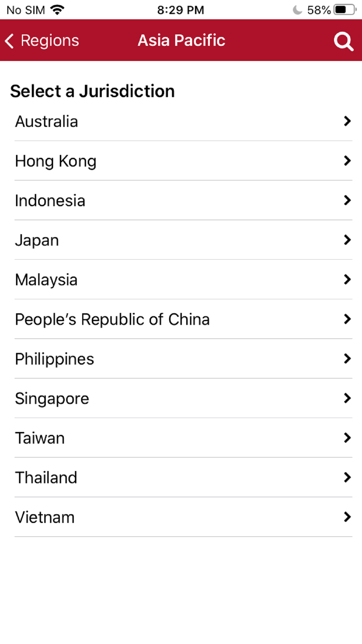Tap the search magnifier icon
The image size is (362, 644).
(x=343, y=41)
